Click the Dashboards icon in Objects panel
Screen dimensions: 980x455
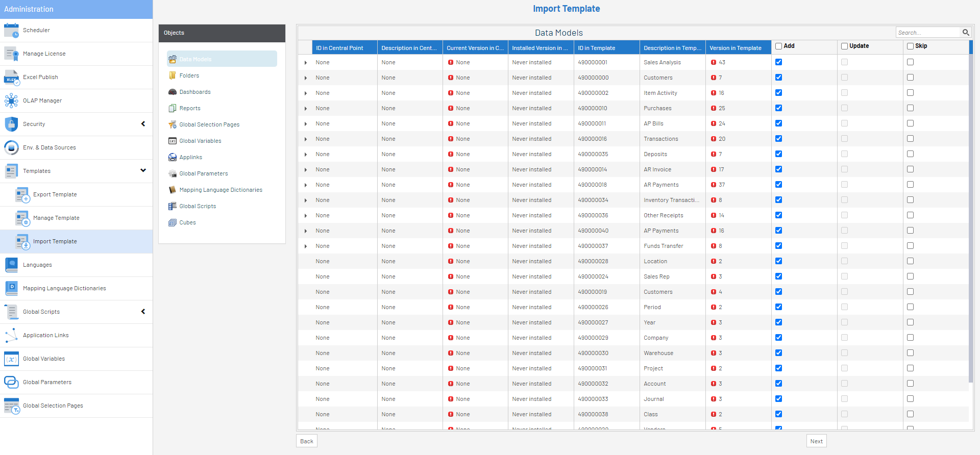(x=173, y=92)
